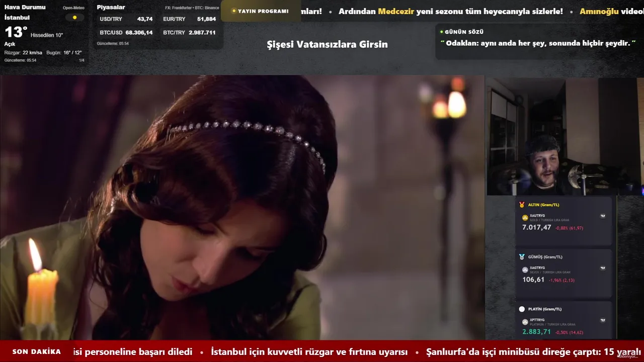Click the USD/TRY rate 43,74
This screenshot has height=362, width=644.
coord(145,19)
